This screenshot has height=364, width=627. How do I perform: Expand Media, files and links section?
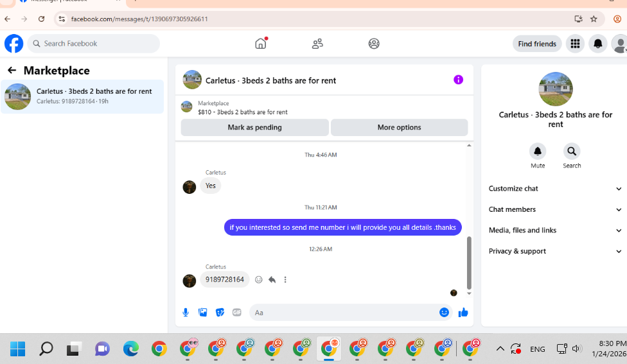pos(555,230)
